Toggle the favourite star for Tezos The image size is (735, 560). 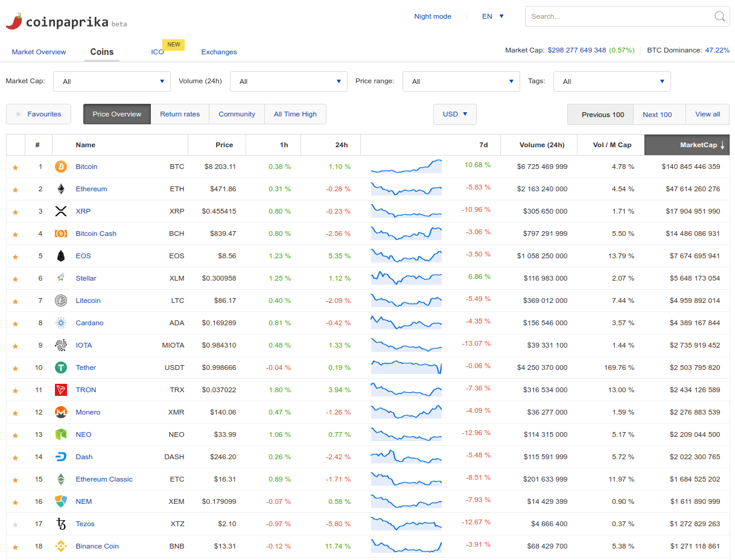[x=15, y=524]
